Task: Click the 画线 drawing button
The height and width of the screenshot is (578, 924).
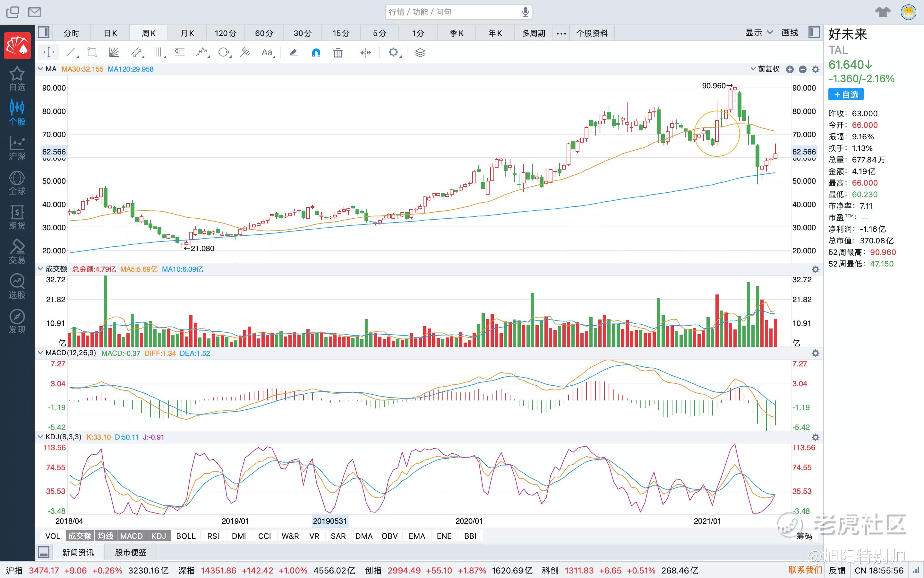Action: coord(790,32)
